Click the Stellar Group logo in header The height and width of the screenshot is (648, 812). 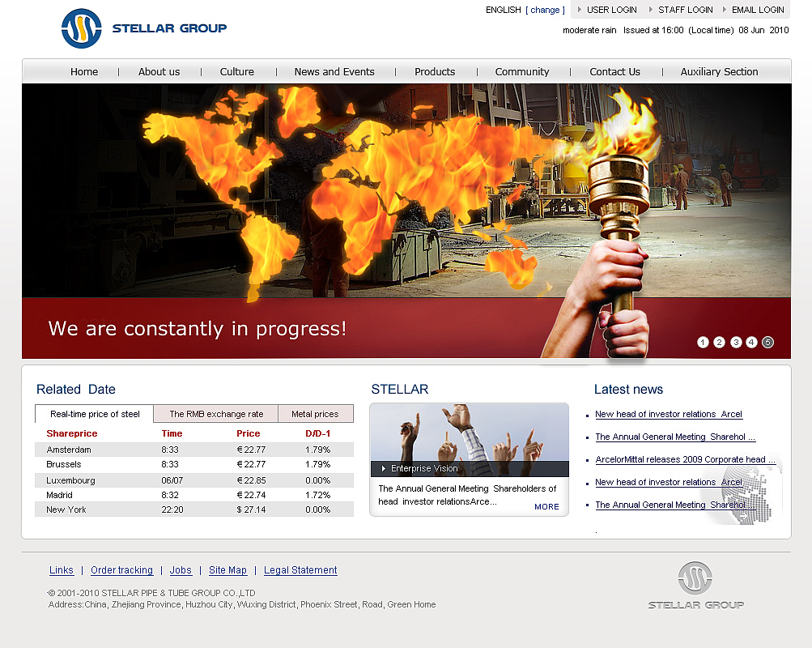pos(144,28)
